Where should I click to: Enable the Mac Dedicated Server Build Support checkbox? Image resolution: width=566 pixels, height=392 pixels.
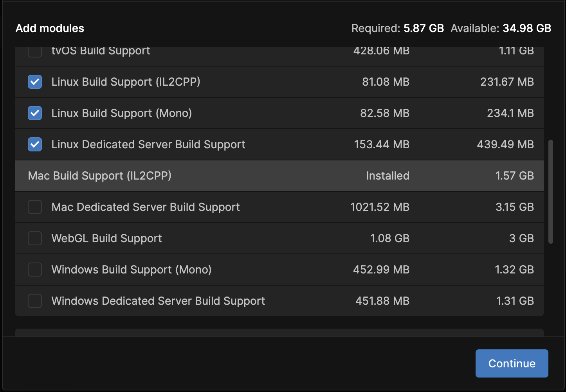35,207
